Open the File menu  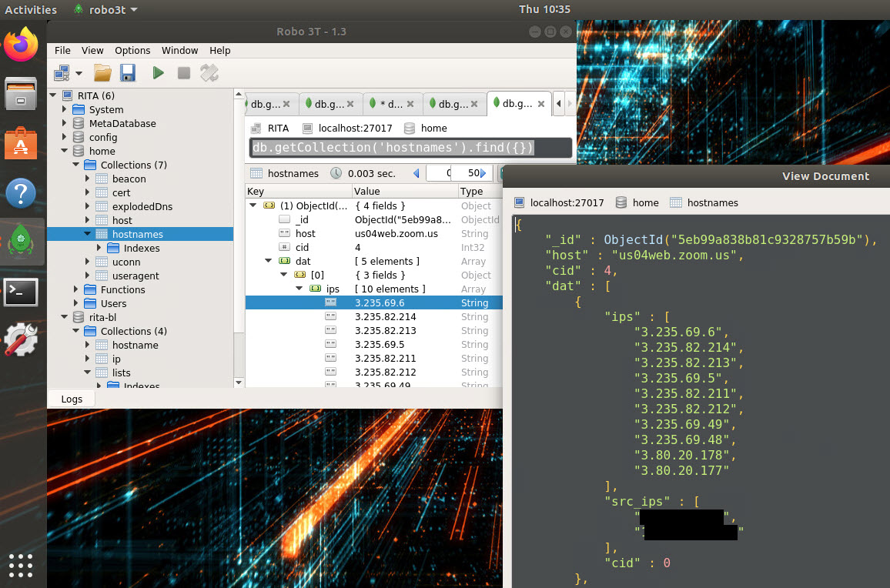point(62,51)
